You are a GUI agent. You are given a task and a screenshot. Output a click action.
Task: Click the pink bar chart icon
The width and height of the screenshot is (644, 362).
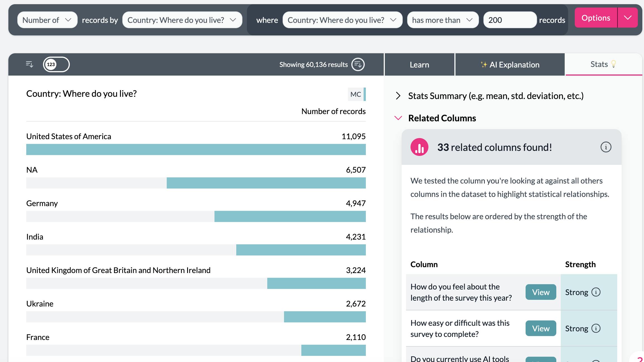(419, 147)
